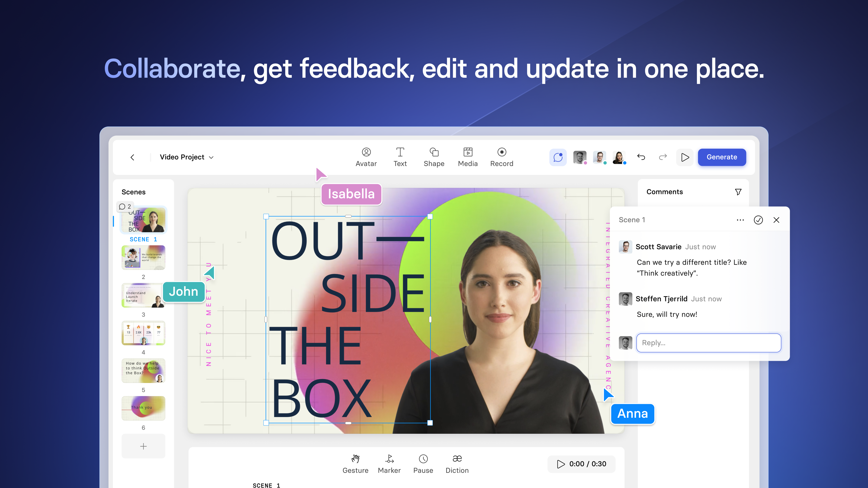Open the Avatar tool
Screen dimensions: 868x488
[x=366, y=157]
